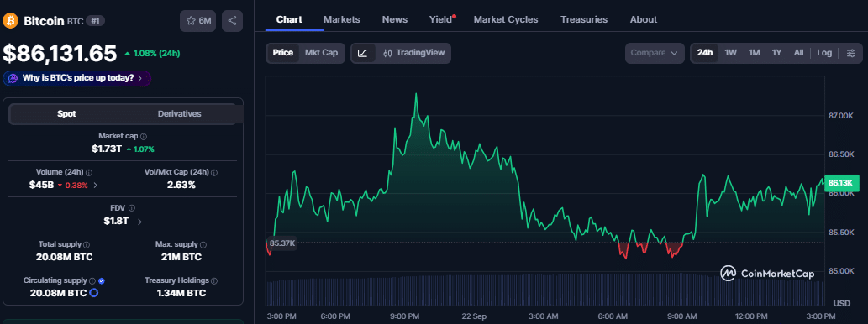Select the 1Y time range
Screen dimensions: 868x324
coord(776,53)
